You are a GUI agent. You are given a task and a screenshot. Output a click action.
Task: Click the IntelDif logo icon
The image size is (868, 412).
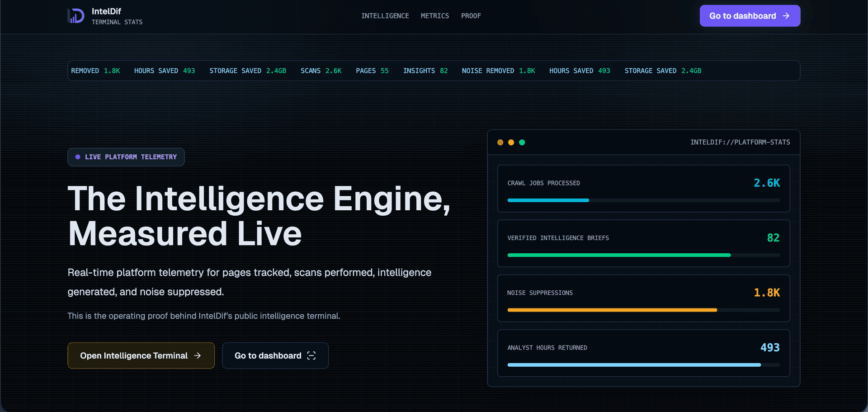coord(76,16)
